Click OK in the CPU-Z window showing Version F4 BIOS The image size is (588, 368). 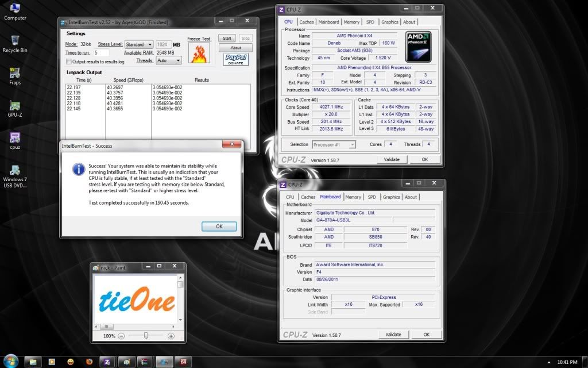(427, 335)
